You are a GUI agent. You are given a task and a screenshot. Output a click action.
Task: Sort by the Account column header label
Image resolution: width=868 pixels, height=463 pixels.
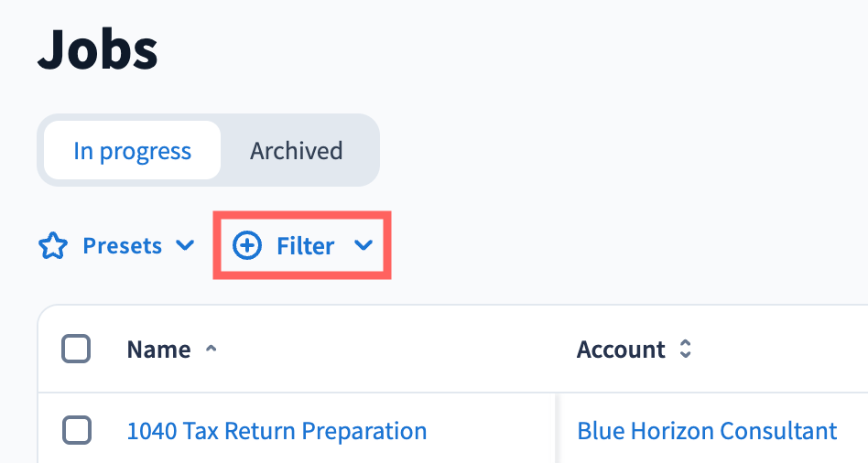tap(621, 349)
